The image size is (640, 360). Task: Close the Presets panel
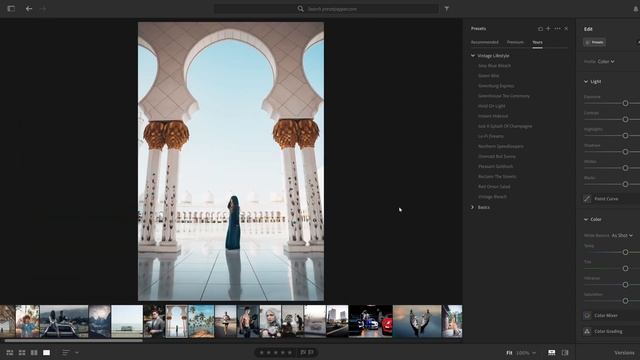point(566,29)
